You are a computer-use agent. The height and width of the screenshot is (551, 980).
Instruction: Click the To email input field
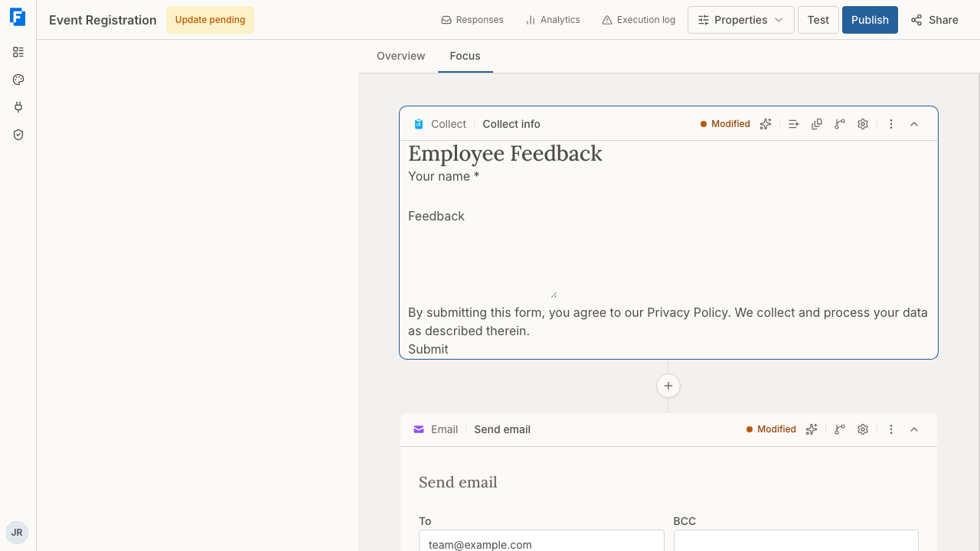pyautogui.click(x=541, y=543)
